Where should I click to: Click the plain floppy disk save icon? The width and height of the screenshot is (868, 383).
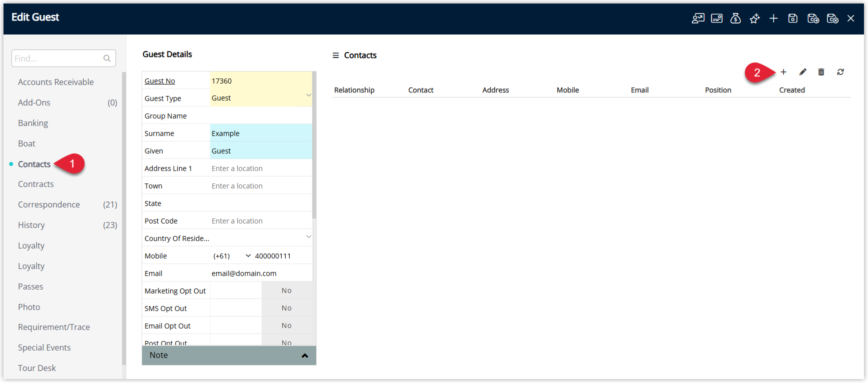[793, 18]
